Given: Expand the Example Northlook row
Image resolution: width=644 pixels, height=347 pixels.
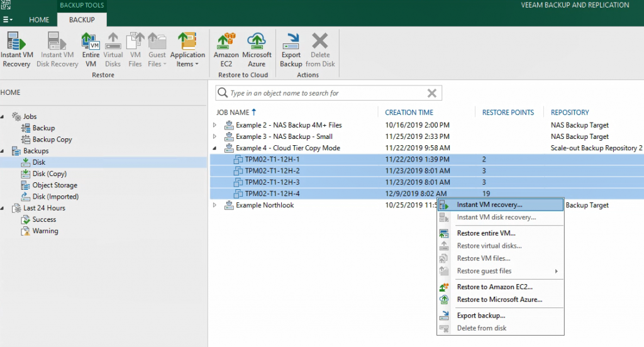Looking at the screenshot, I should pos(214,205).
